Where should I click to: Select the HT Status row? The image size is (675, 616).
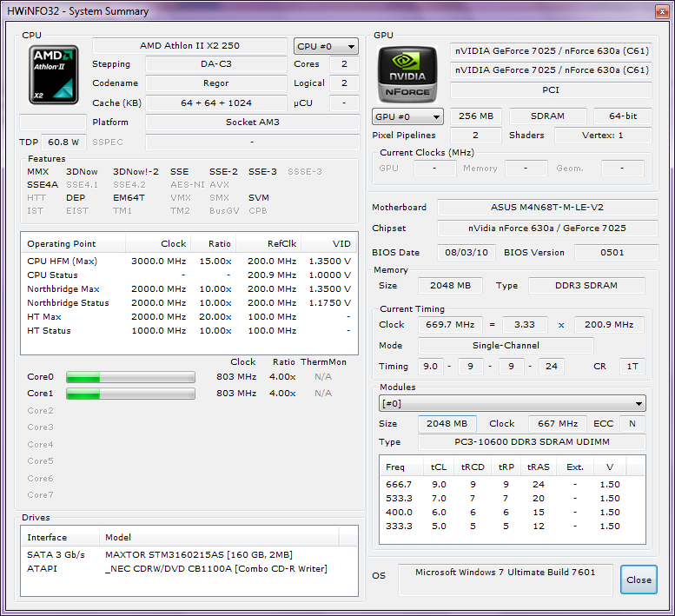click(x=189, y=331)
